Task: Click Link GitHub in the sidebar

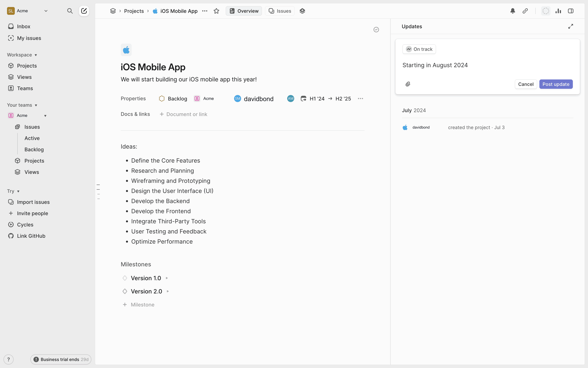Action: tap(31, 236)
